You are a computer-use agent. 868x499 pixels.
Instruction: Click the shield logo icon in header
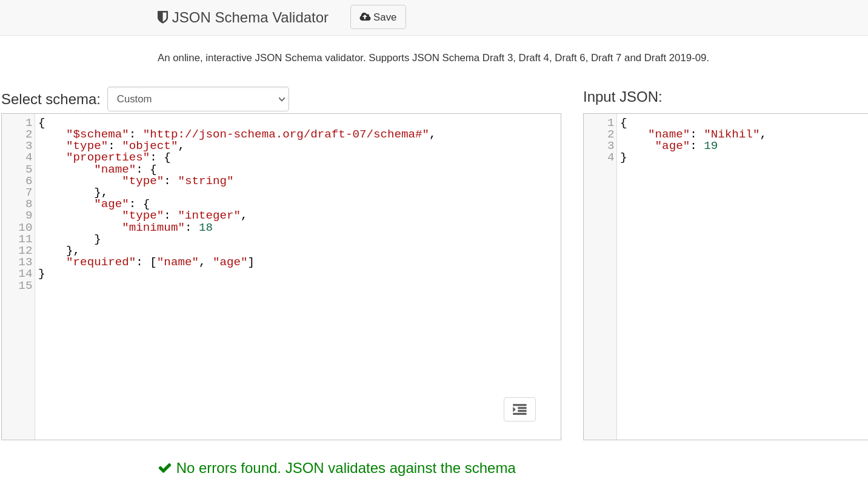point(162,18)
